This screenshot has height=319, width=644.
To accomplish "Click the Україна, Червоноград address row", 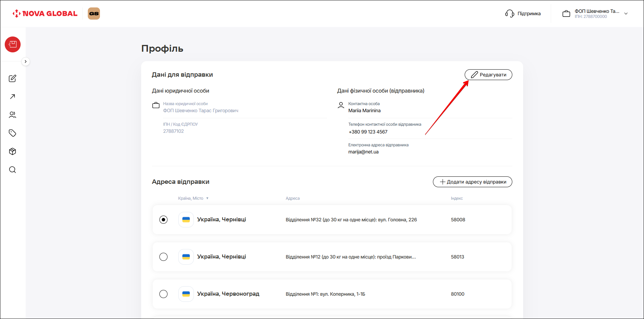I will coord(332,294).
